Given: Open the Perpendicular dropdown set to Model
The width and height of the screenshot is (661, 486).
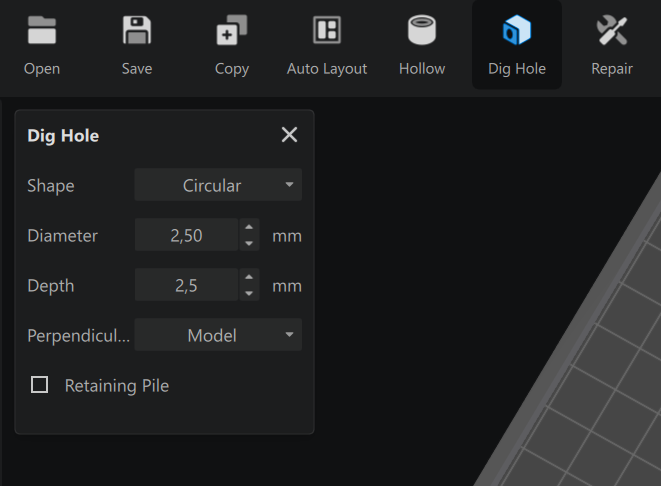Looking at the screenshot, I should pyautogui.click(x=218, y=335).
